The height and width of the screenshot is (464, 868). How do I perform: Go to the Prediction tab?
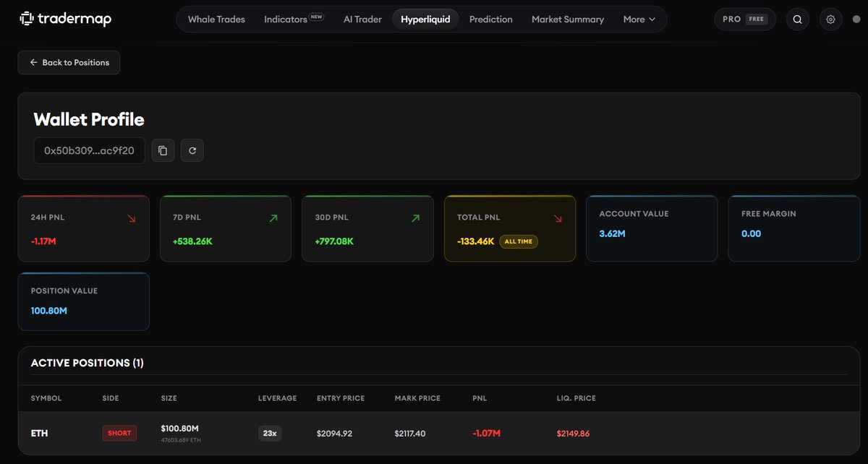490,20
